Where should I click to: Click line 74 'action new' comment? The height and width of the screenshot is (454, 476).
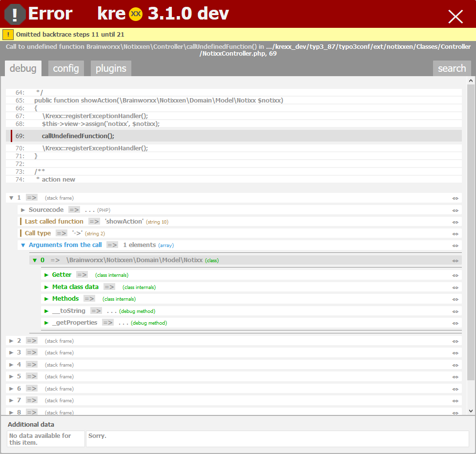234,179
